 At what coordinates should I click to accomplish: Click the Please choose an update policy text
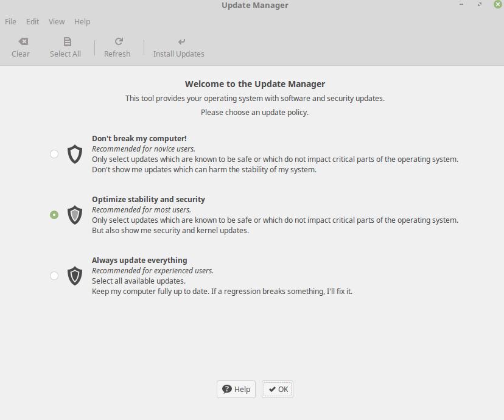click(254, 113)
